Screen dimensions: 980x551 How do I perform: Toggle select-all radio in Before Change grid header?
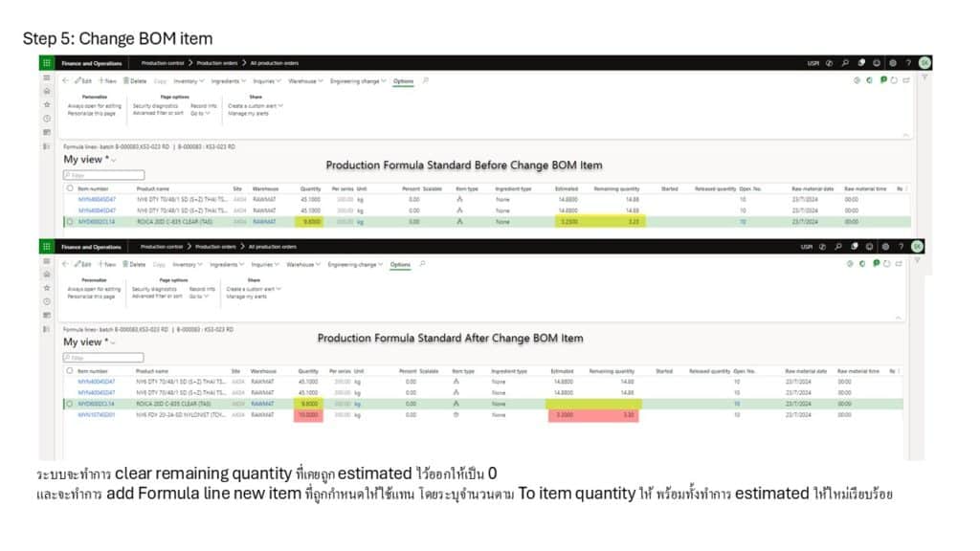pos(70,188)
